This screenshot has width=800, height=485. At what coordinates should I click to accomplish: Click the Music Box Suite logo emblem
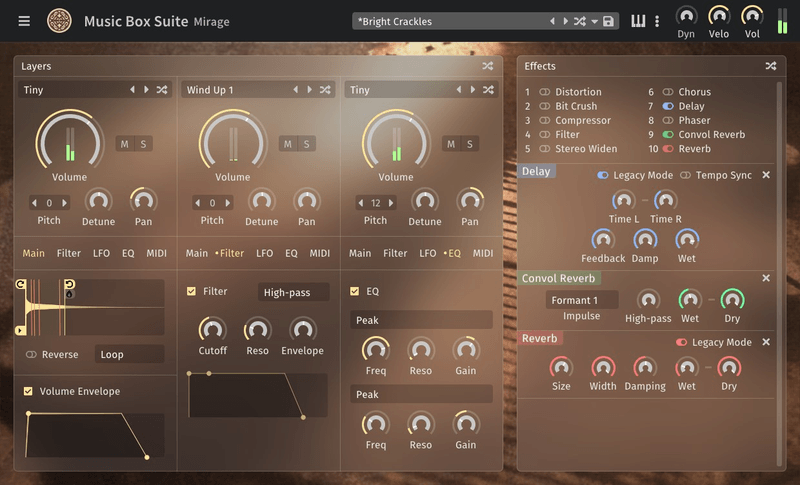(x=59, y=21)
